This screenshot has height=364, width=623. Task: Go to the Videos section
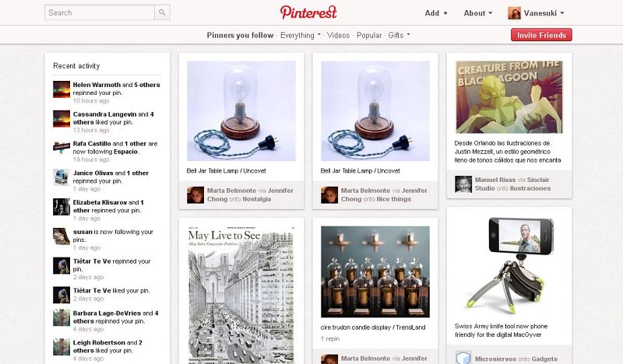[x=338, y=35]
